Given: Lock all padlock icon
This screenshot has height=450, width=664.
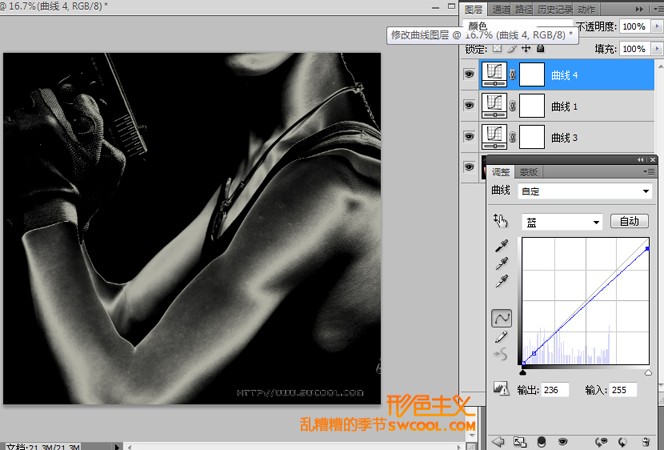Looking at the screenshot, I should [540, 48].
